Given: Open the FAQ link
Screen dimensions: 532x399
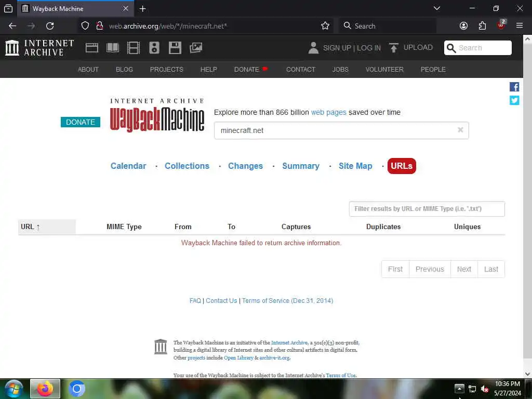Looking at the screenshot, I should pos(195,301).
